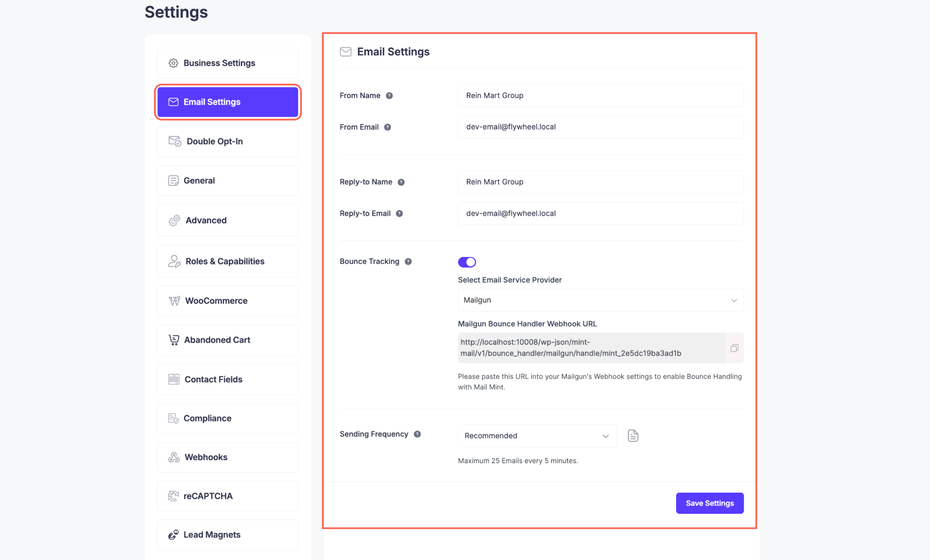Screen dimensions: 930x560
Task: Click the Contact Fields list icon
Action: pyautogui.click(x=174, y=379)
